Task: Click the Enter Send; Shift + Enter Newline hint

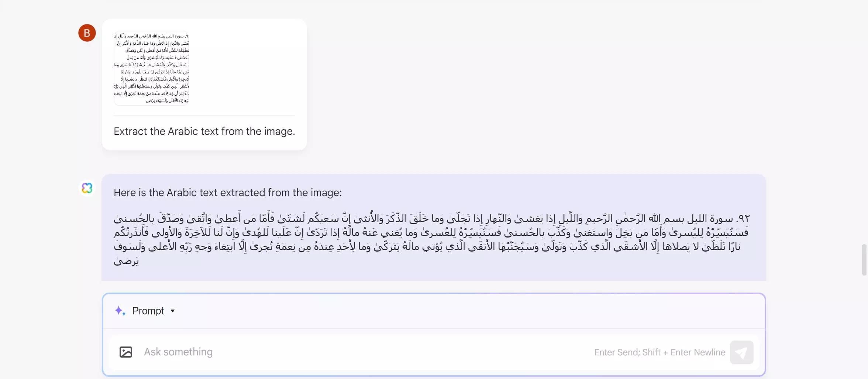Action: point(659,352)
